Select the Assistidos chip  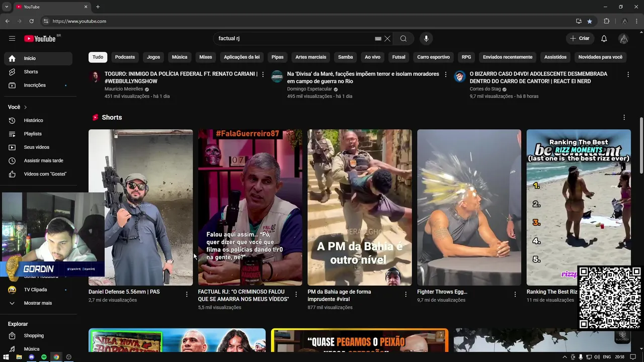[x=555, y=57]
